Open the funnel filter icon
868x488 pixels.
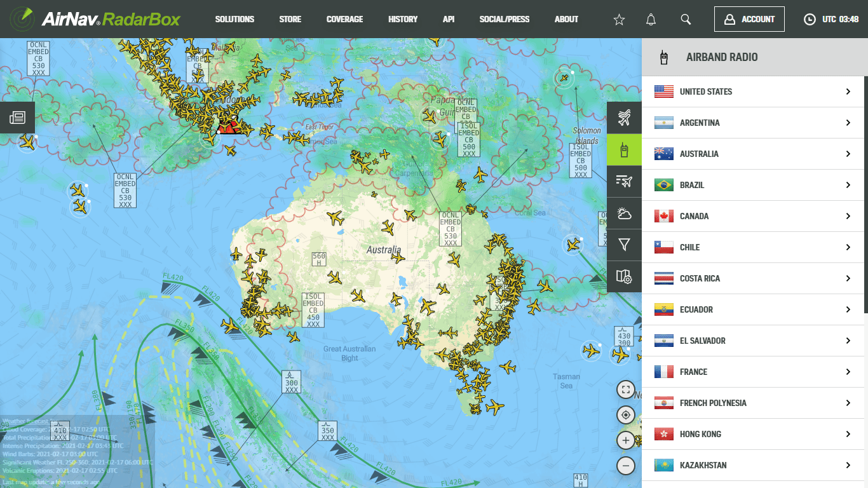coord(624,245)
